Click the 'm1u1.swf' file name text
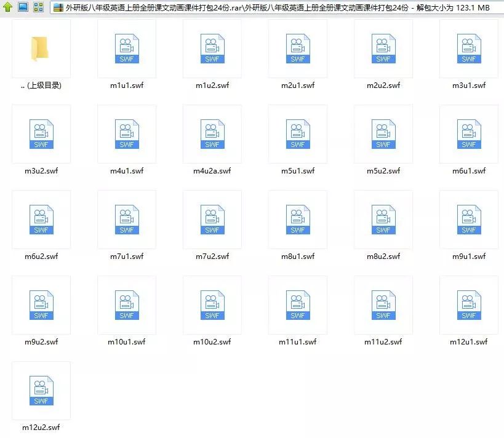 pyautogui.click(x=127, y=86)
